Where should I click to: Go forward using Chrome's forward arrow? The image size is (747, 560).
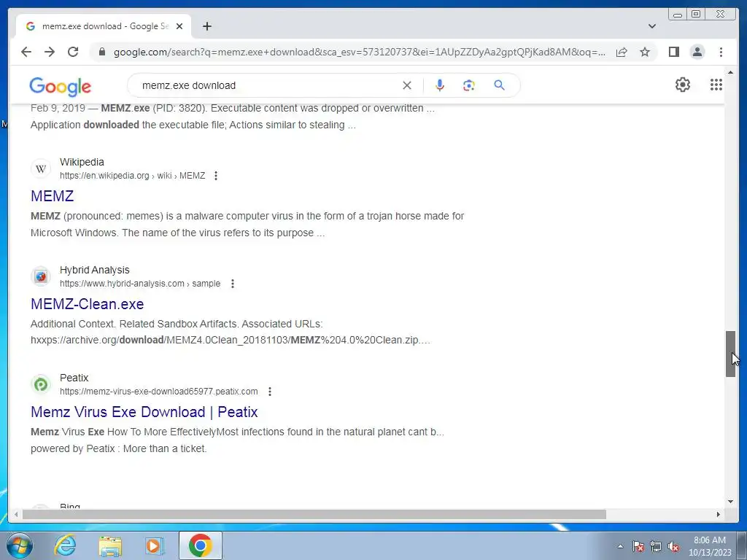point(50,52)
